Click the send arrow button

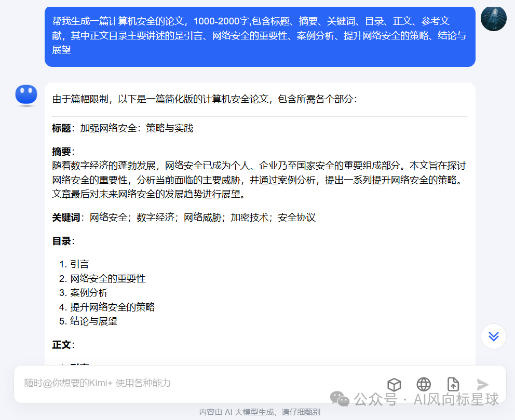tap(482, 384)
